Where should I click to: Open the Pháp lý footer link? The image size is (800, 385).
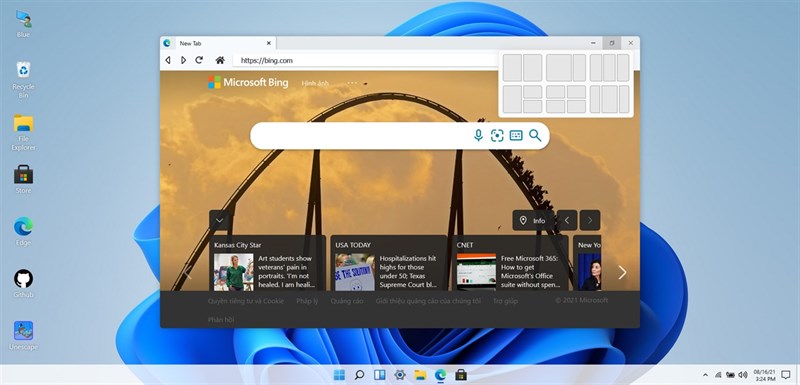[307, 301]
